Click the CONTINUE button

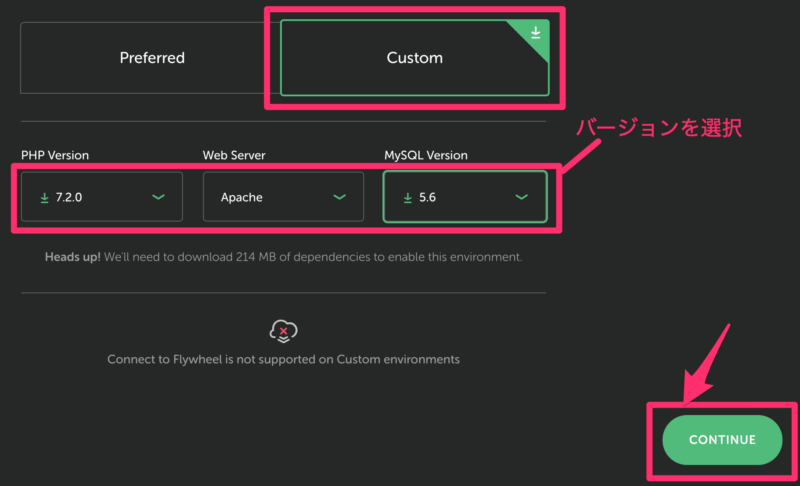point(722,440)
